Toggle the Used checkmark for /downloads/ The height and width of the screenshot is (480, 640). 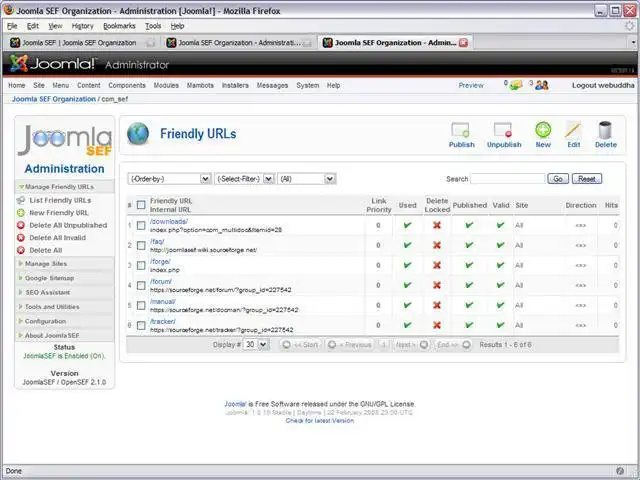coord(407,225)
